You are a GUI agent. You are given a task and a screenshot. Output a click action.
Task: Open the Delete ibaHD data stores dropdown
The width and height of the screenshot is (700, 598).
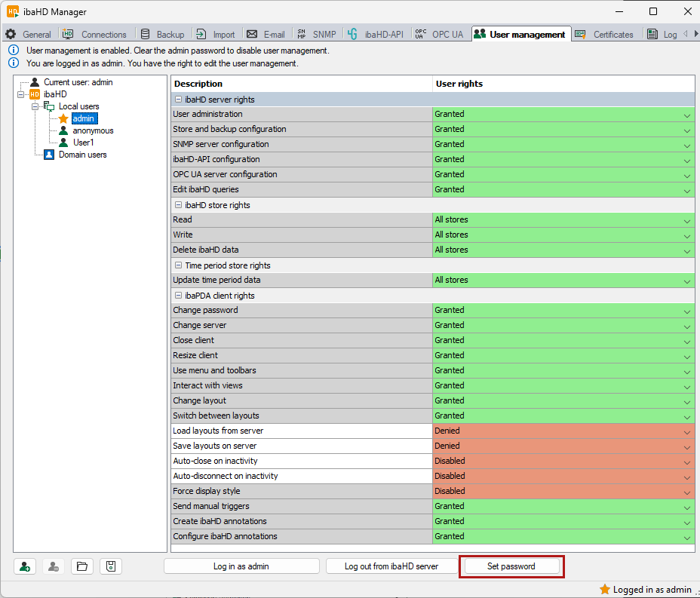point(686,250)
